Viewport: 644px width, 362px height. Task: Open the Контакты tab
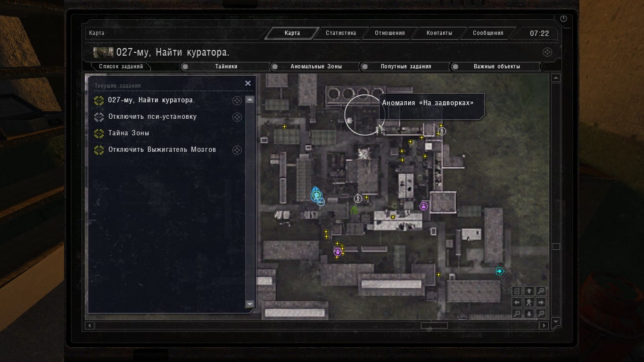pos(439,33)
